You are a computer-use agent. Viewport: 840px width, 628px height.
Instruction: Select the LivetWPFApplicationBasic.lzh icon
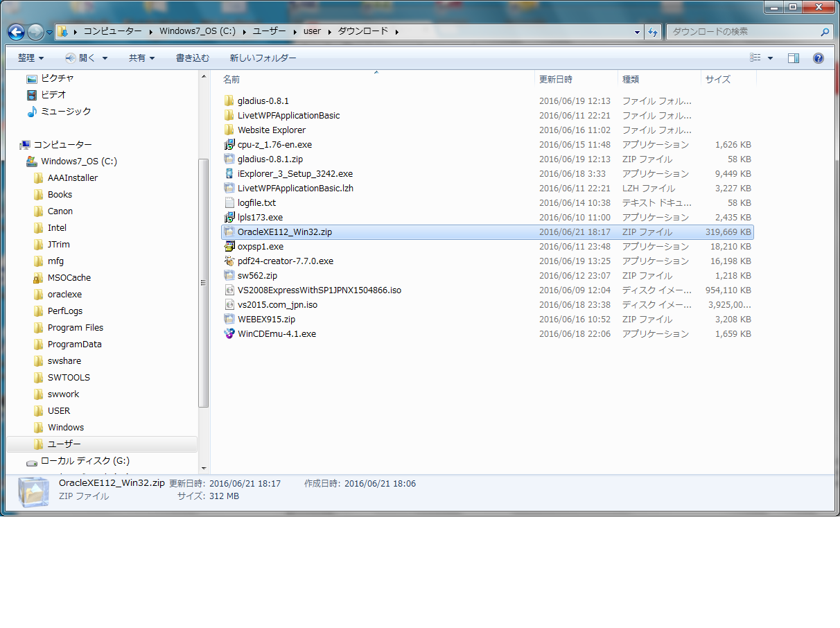tap(230, 188)
